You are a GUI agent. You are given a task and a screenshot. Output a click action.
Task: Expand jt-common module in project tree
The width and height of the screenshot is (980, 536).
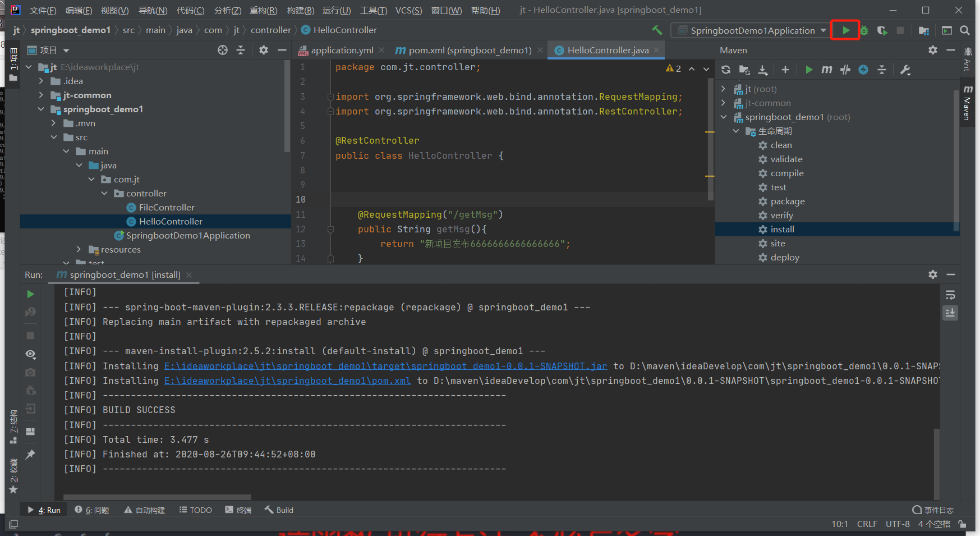tap(41, 95)
